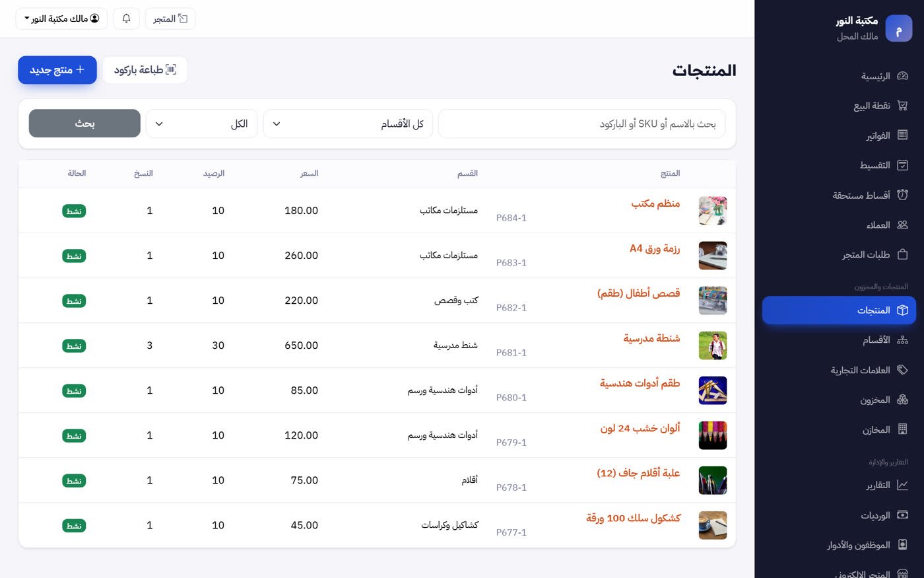This screenshot has height=578, width=924.
Task: Click the building icon beside المخازن
Action: pyautogui.click(x=902, y=429)
